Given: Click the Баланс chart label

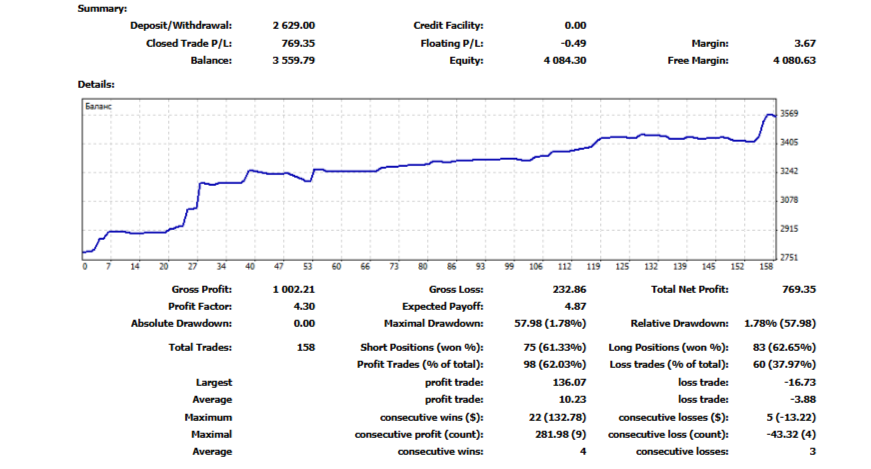Looking at the screenshot, I should (x=98, y=106).
